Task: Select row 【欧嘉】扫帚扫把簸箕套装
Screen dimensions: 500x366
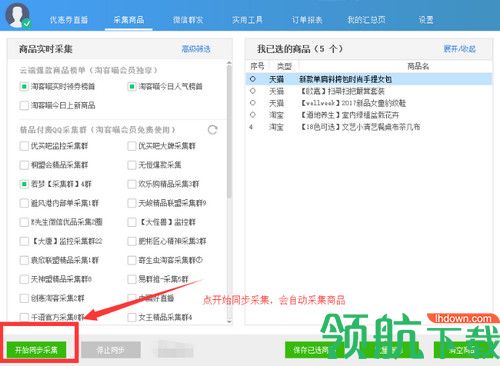Action: click(x=369, y=91)
